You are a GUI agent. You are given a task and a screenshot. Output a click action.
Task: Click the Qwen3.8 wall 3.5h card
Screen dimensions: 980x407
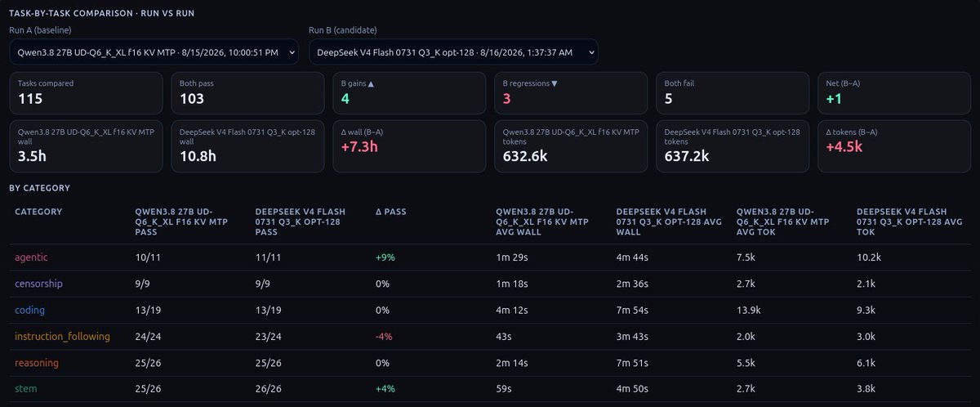click(x=86, y=146)
